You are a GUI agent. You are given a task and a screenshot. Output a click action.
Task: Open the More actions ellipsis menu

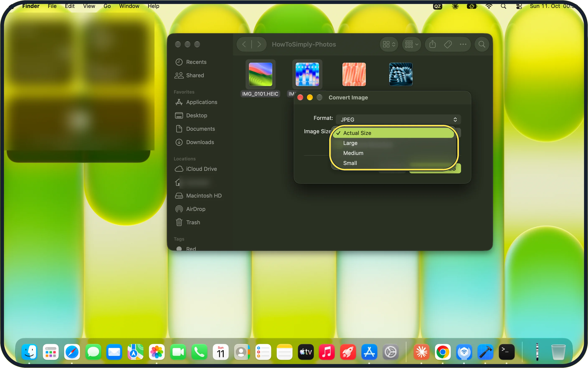coord(463,44)
